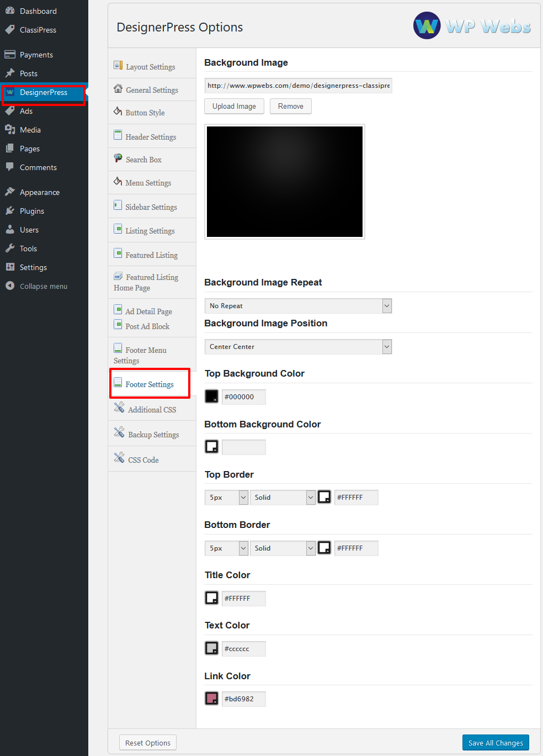The width and height of the screenshot is (543, 756).
Task: Click the WP Webs logo
Action: point(472,25)
